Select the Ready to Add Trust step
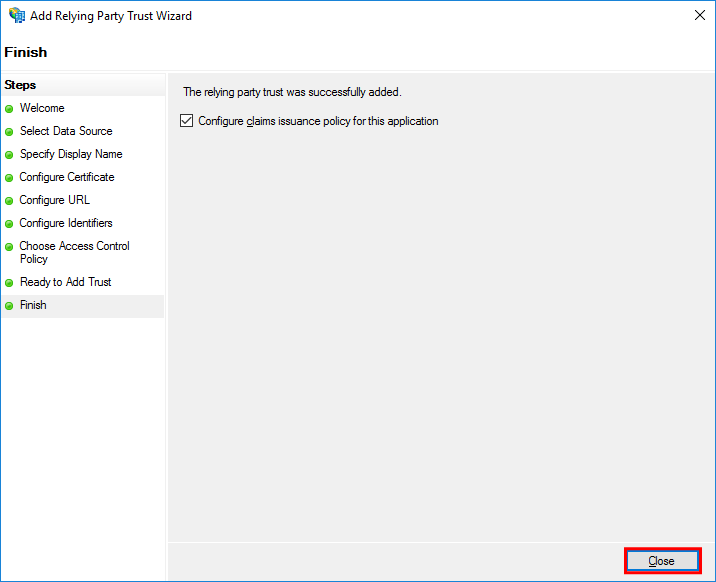 click(x=66, y=282)
